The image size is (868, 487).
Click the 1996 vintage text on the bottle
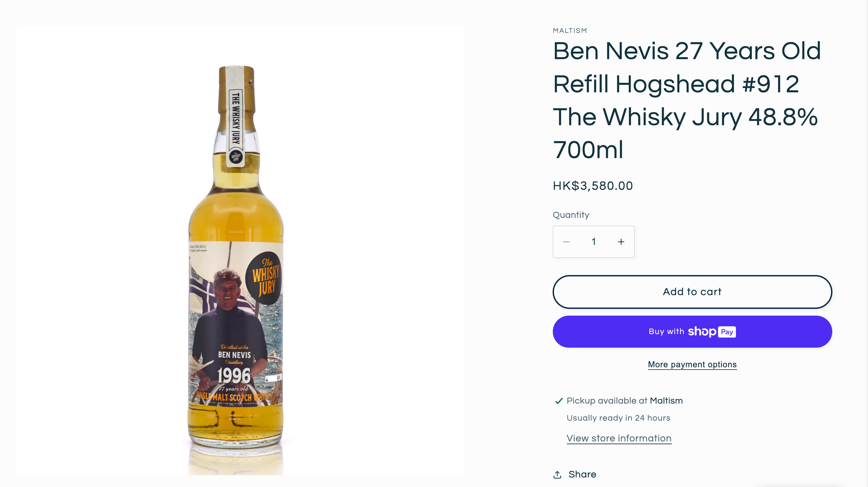point(234,375)
